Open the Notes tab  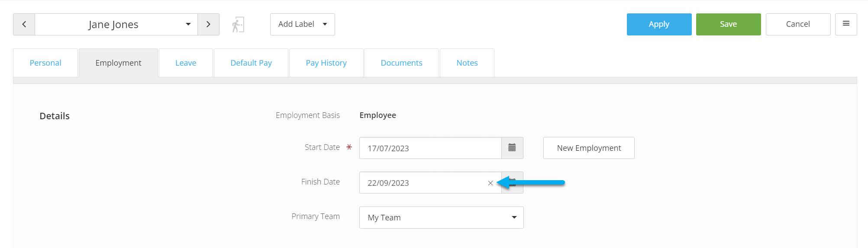[x=467, y=63]
